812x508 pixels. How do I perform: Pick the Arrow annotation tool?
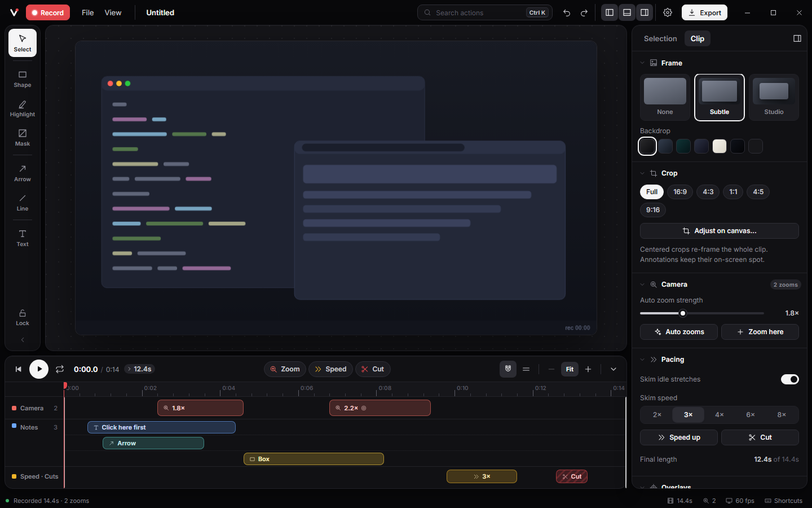click(23, 173)
